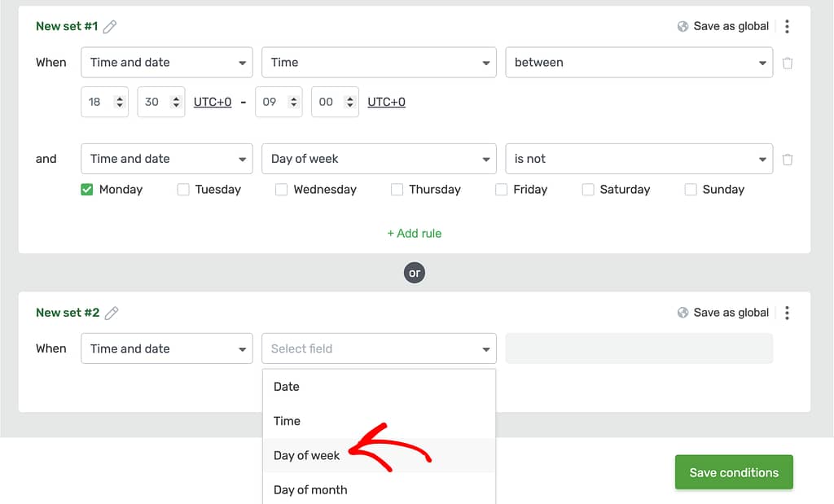Image resolution: width=834 pixels, height=504 pixels.
Task: Open the Time and date dropdown in New set #2
Action: tap(167, 348)
